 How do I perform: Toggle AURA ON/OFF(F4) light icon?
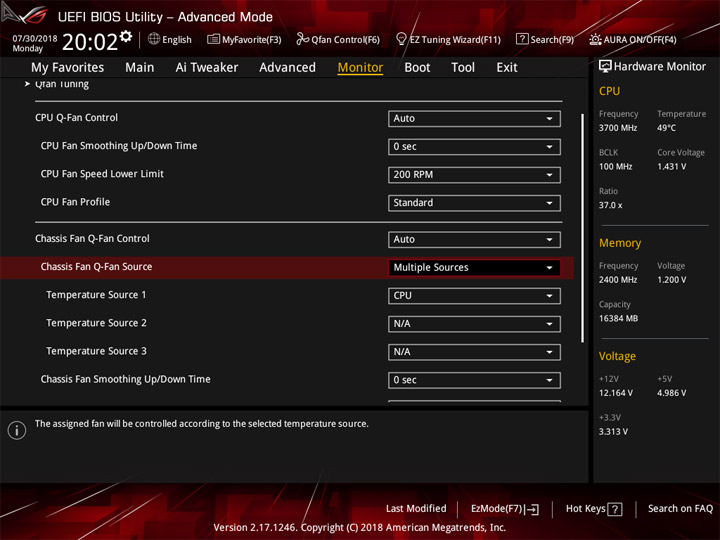coord(595,39)
